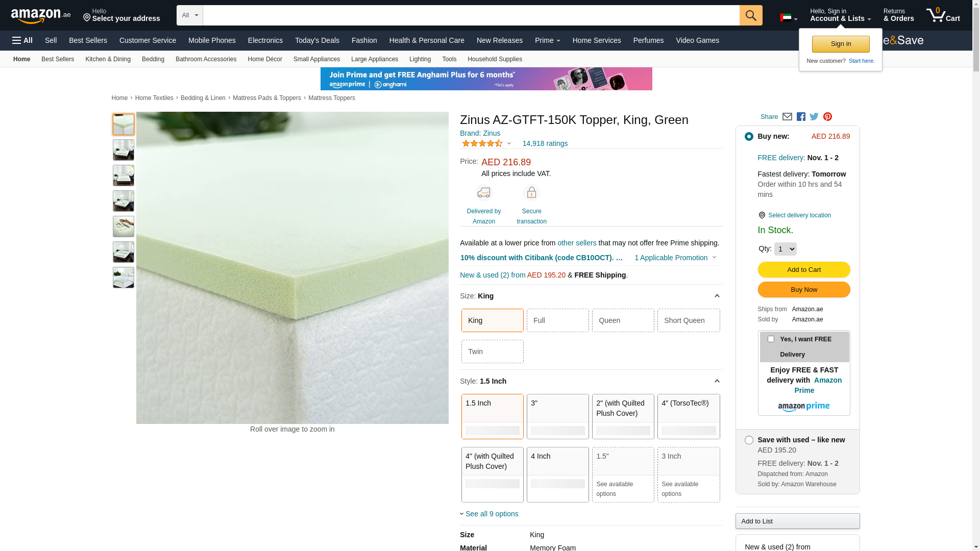The width and height of the screenshot is (980, 551).
Task: Pin the product on Pinterest
Action: [827, 117]
